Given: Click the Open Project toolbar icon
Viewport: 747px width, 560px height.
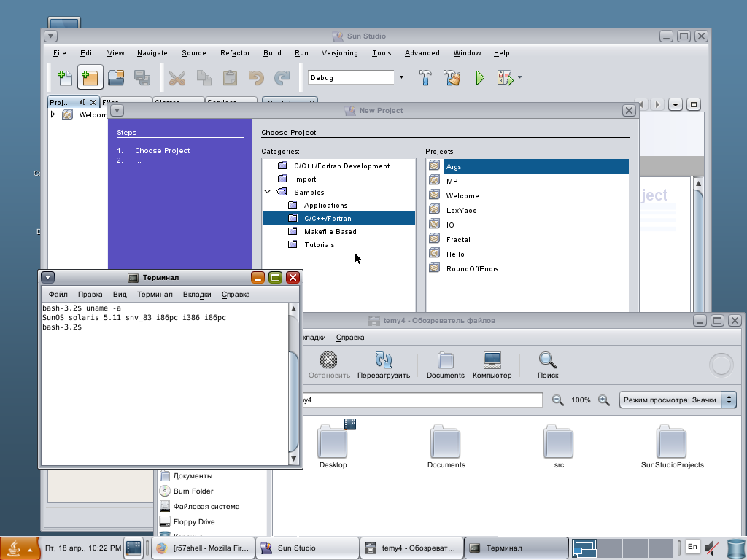Looking at the screenshot, I should (116, 77).
